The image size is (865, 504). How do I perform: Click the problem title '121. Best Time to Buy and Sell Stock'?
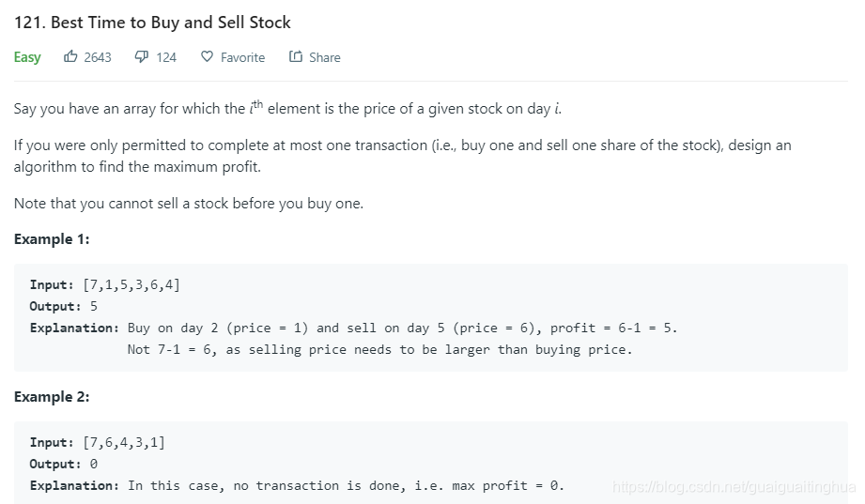coord(152,23)
